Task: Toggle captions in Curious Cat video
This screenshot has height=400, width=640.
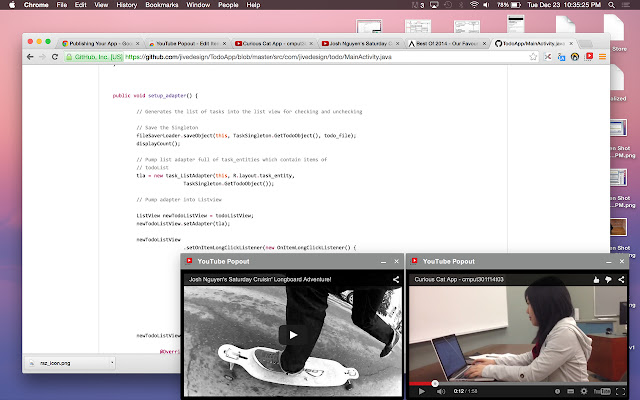Action: [571, 391]
